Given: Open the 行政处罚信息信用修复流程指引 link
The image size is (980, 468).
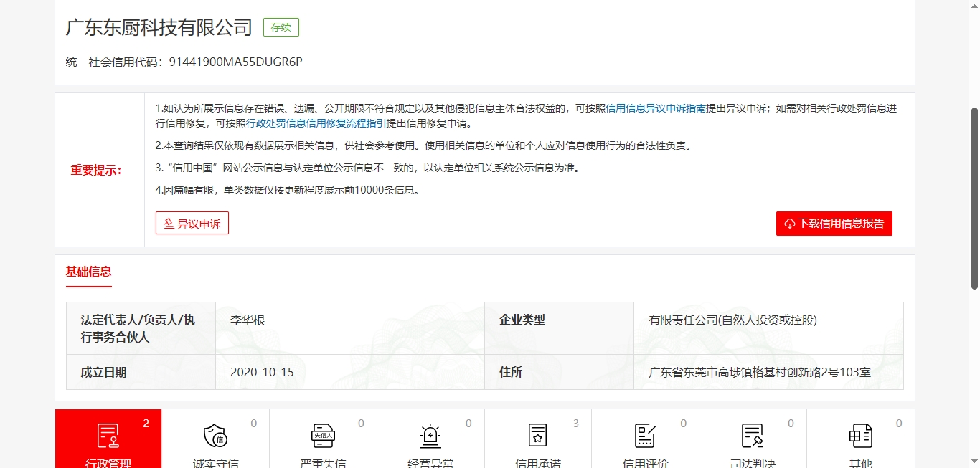Looking at the screenshot, I should [316, 123].
